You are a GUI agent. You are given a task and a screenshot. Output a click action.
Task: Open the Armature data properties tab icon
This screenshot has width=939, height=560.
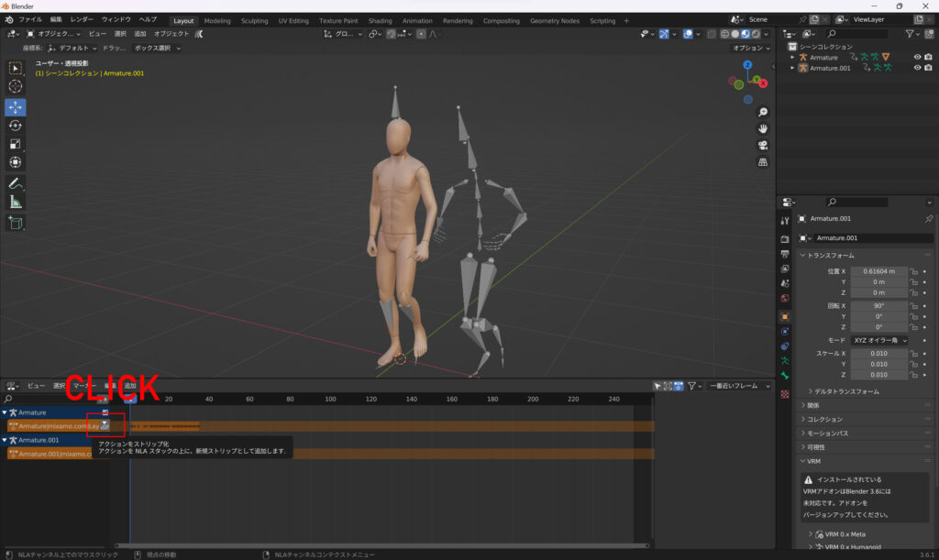point(784,361)
